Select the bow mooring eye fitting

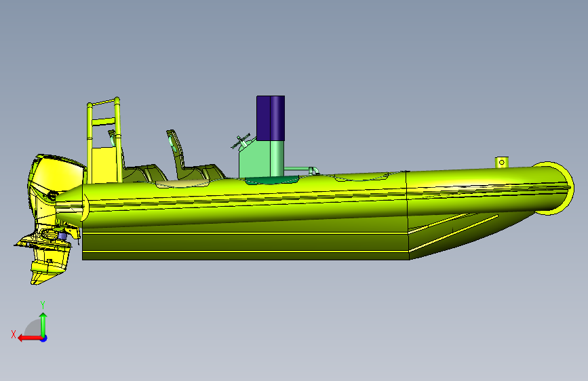click(502, 162)
